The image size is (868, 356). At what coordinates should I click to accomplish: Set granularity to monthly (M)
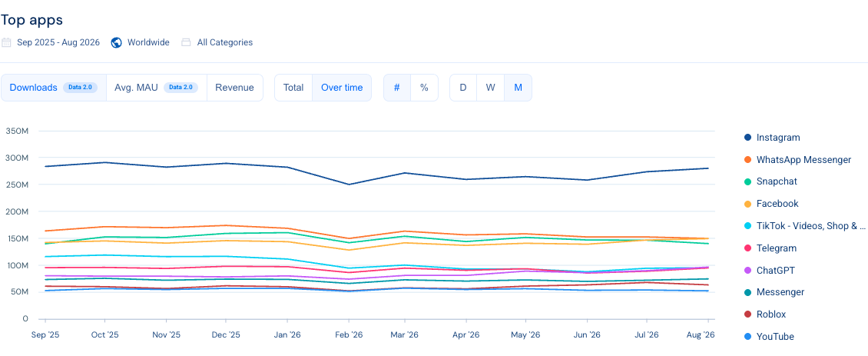pyautogui.click(x=518, y=88)
